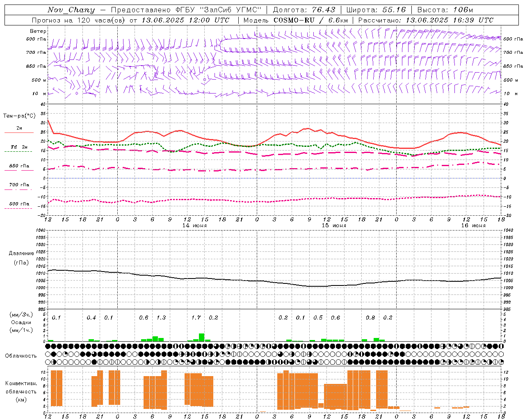Click the station name Nov_Chany in header

(71, 10)
